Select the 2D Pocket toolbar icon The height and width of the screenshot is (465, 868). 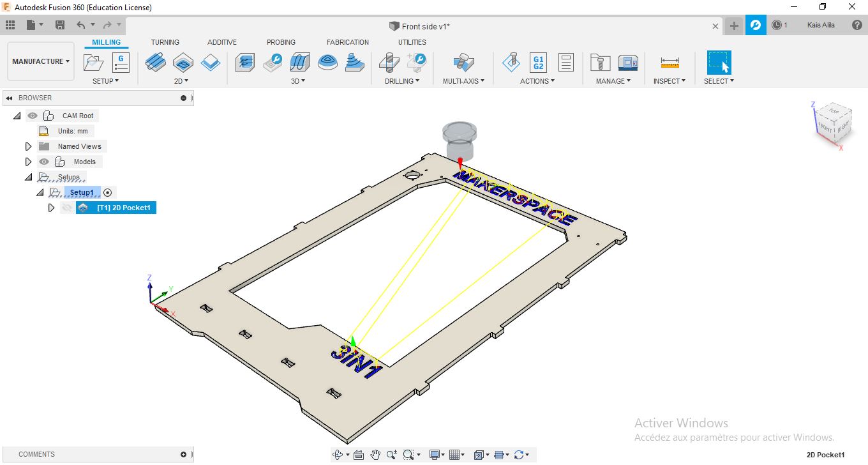coord(183,63)
